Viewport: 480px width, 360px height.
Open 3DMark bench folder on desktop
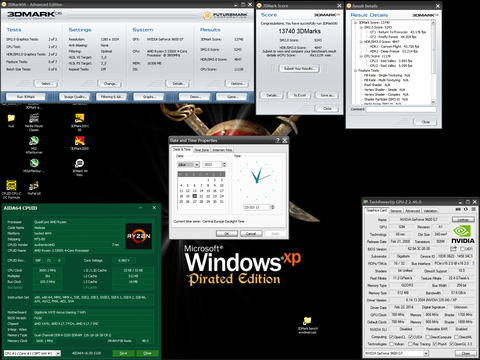point(307,325)
